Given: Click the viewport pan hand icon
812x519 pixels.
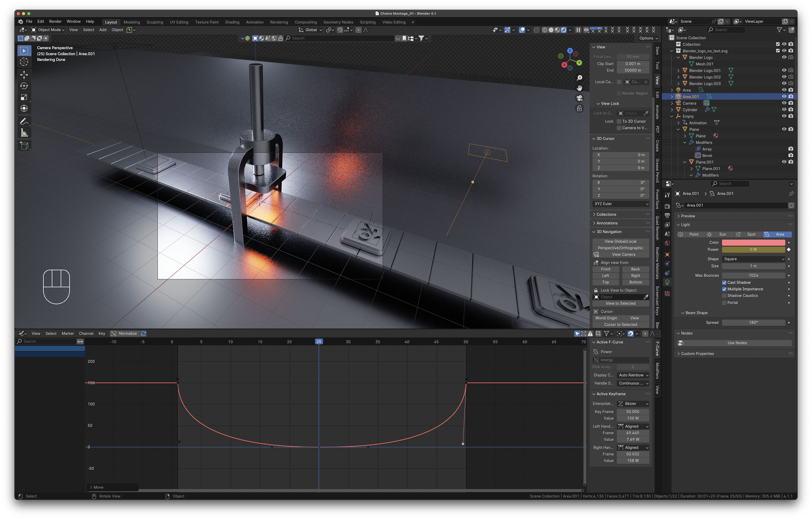Looking at the screenshot, I should 579,88.
